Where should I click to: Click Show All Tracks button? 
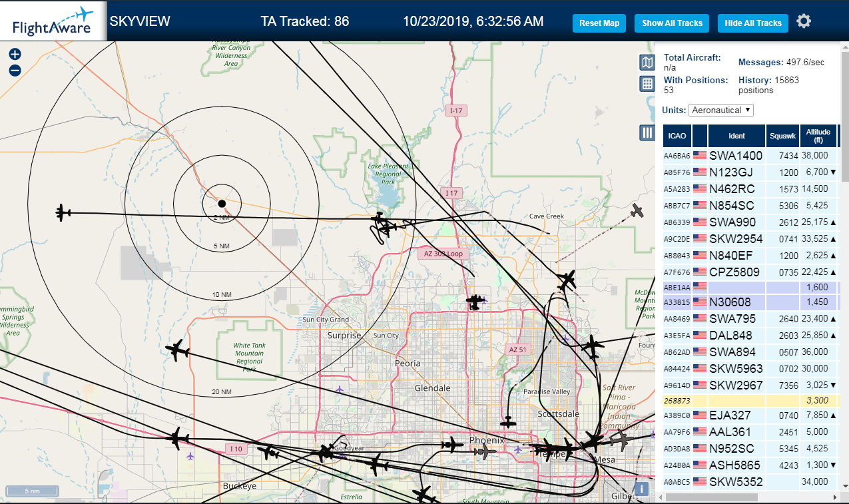672,23
